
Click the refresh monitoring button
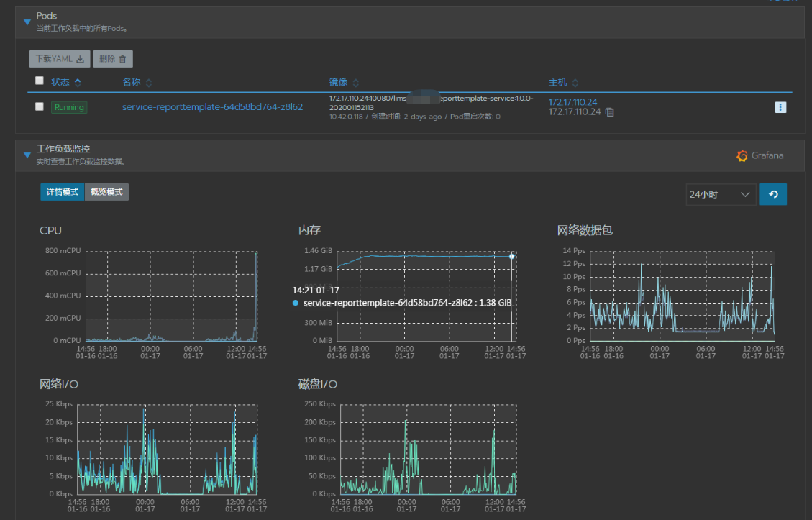[773, 194]
